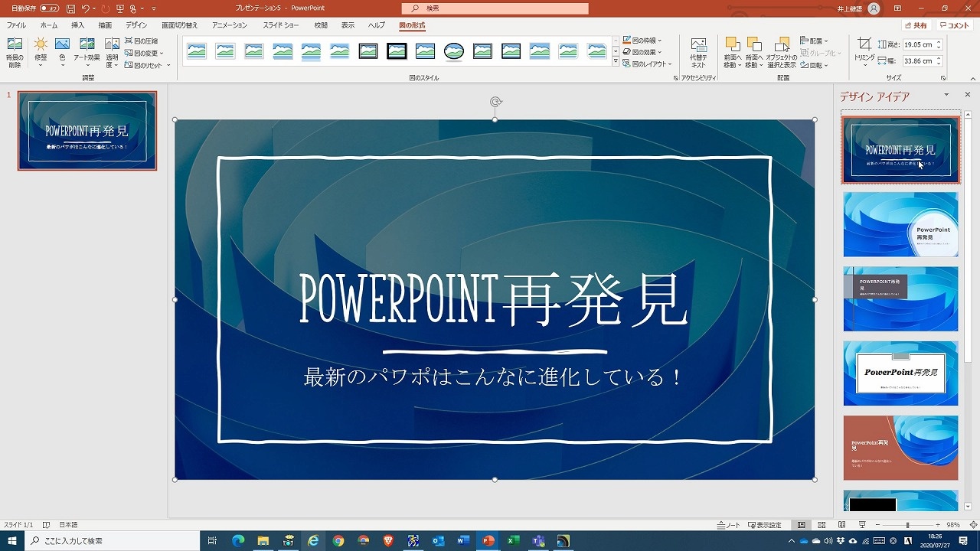Open the Color (色) picture tool
The width and height of the screenshot is (980, 551).
tap(62, 52)
